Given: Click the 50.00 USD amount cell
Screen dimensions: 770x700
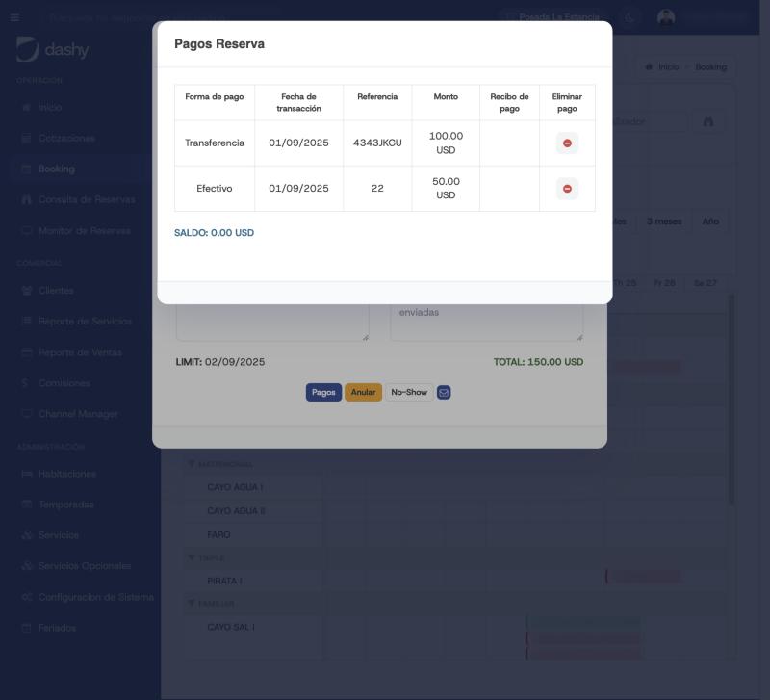Looking at the screenshot, I should [x=446, y=189].
